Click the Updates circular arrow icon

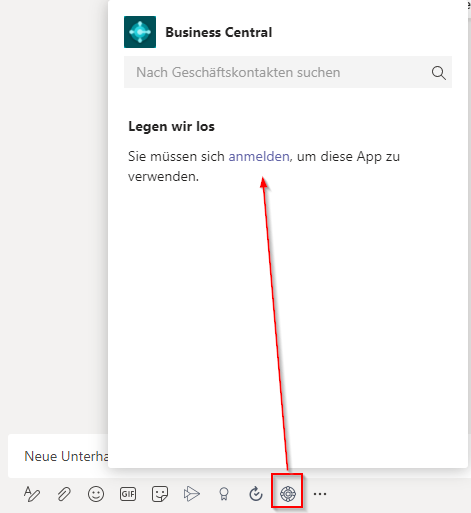click(x=256, y=494)
